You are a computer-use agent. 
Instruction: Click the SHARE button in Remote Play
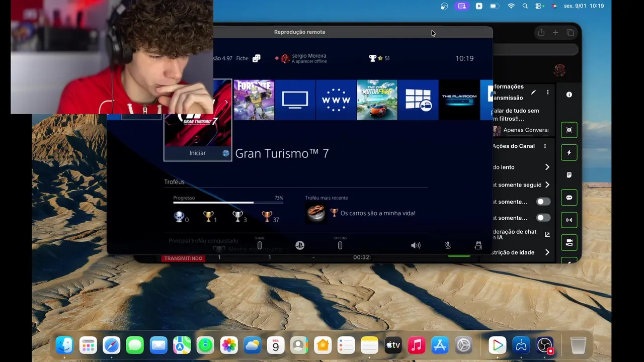(x=260, y=245)
